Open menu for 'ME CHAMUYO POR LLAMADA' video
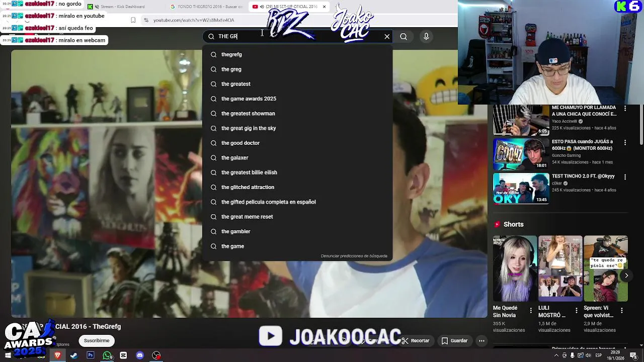 pyautogui.click(x=625, y=108)
